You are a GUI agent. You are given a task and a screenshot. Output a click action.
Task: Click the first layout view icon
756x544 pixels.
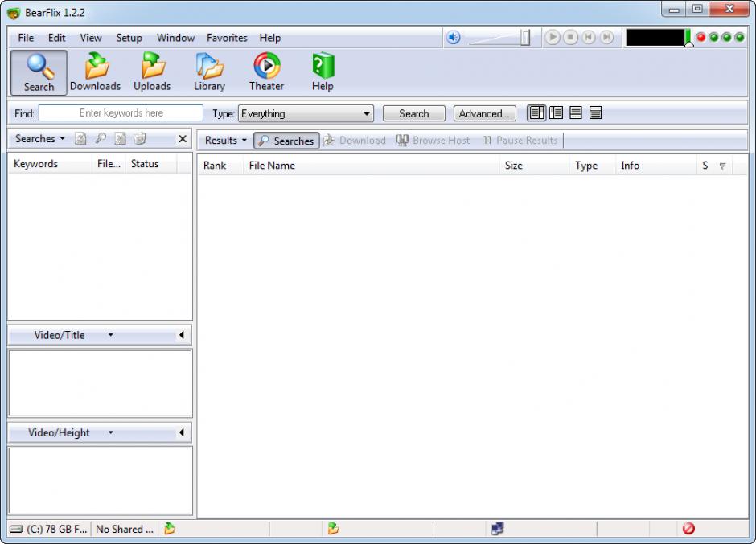point(536,112)
